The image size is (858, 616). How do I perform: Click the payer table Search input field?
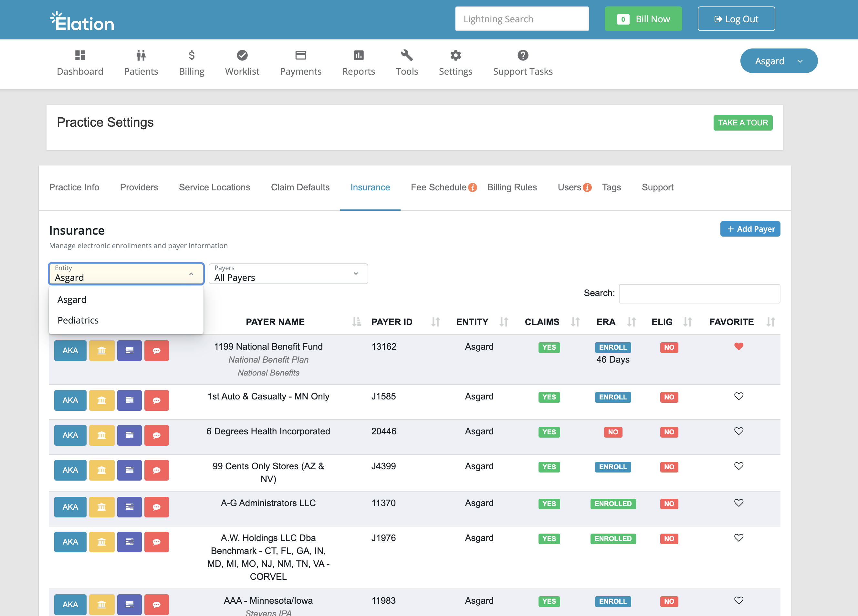click(x=699, y=294)
